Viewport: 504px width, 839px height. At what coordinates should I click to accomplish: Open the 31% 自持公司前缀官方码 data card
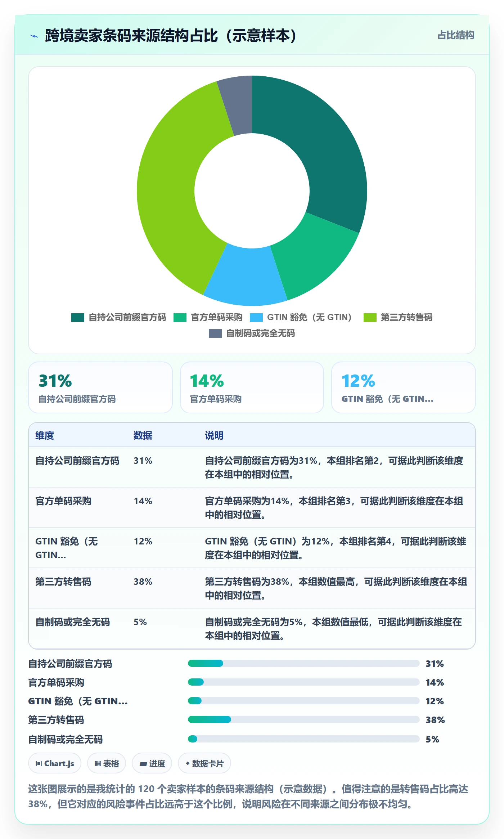tap(100, 387)
